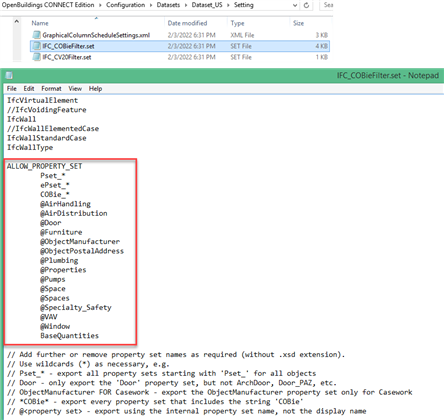Screen dimensions: 444x420
Task: Place cursor on ALLOW_PROPERTY_SET line
Action: (x=45, y=166)
